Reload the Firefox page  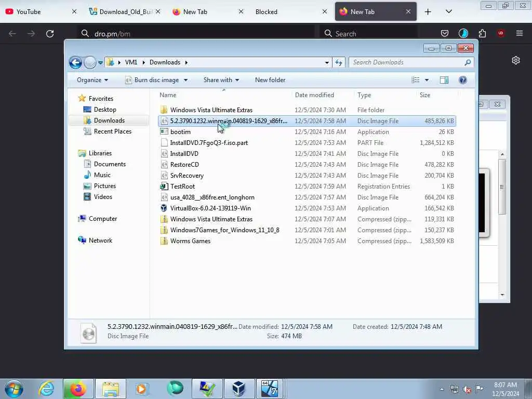coord(50,34)
